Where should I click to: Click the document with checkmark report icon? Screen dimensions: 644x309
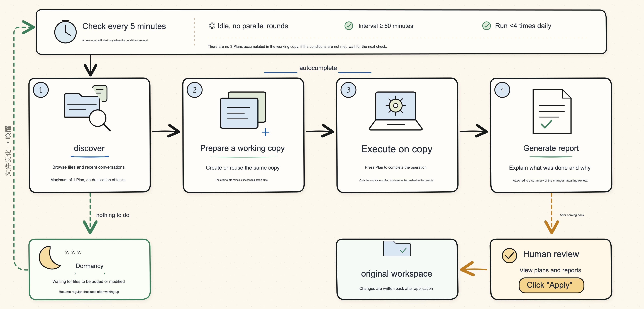[x=552, y=111]
